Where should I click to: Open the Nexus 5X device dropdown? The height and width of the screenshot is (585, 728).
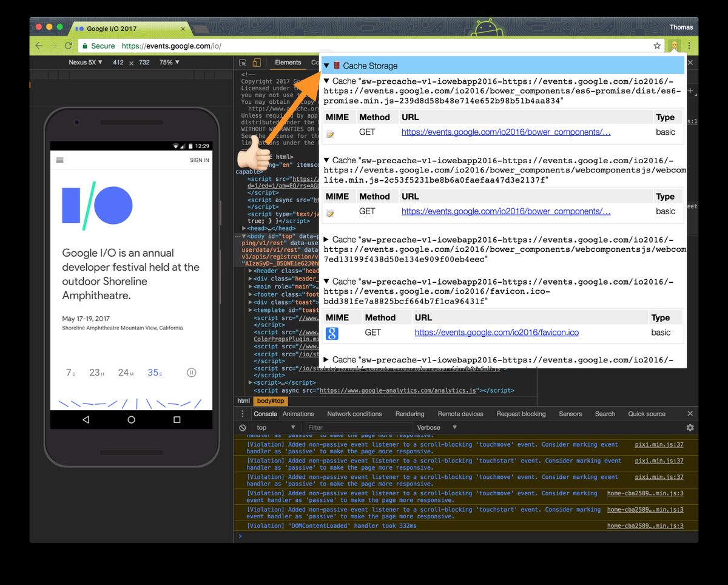click(x=86, y=63)
